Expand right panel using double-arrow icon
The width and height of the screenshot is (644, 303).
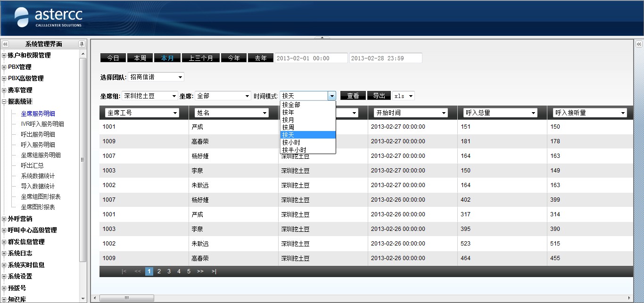coord(639,44)
